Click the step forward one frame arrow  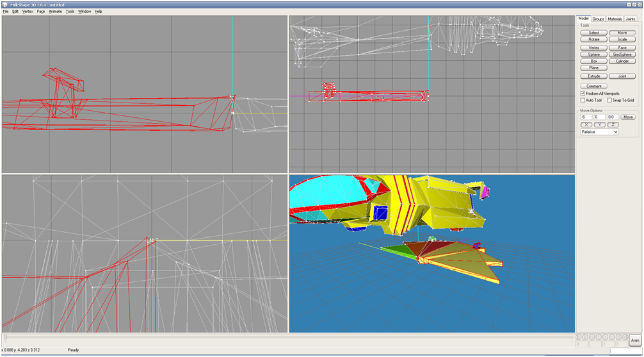tap(606, 337)
